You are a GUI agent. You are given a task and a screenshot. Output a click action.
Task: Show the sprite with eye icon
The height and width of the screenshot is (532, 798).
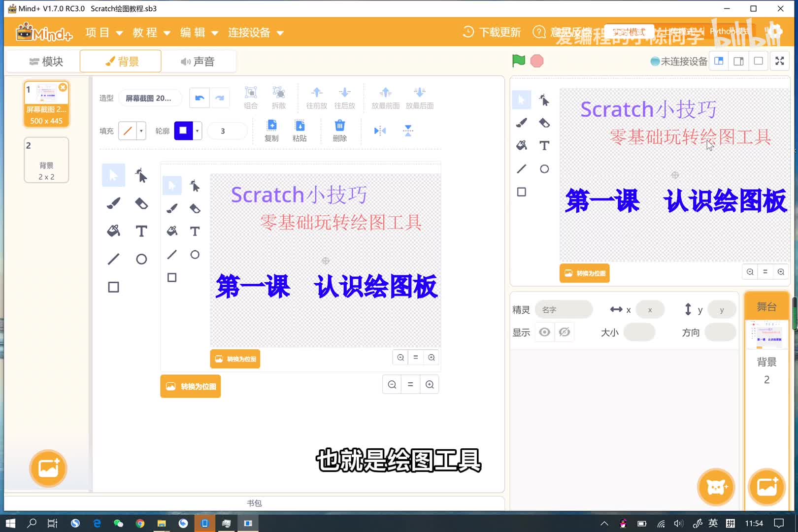(x=544, y=332)
